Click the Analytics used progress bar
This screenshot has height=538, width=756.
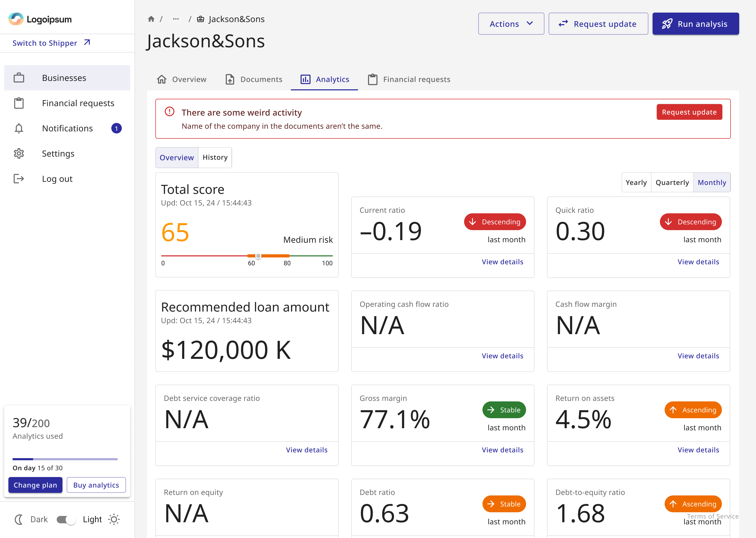coord(65,459)
